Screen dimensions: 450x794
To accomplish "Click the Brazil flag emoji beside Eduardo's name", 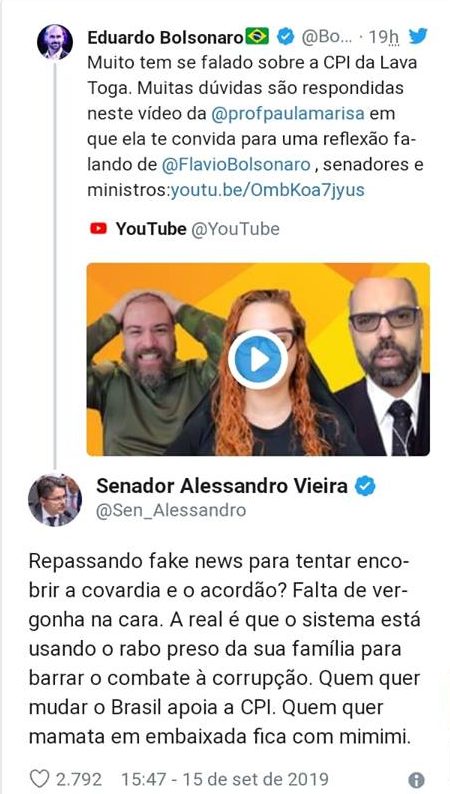I will pyautogui.click(x=257, y=36).
